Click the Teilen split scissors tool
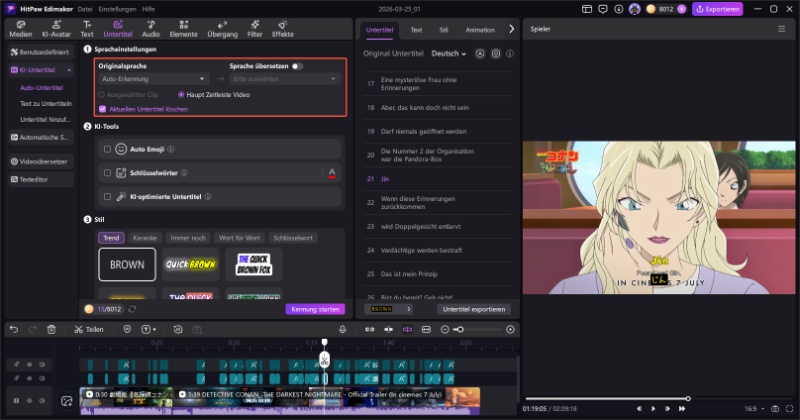 [89, 330]
